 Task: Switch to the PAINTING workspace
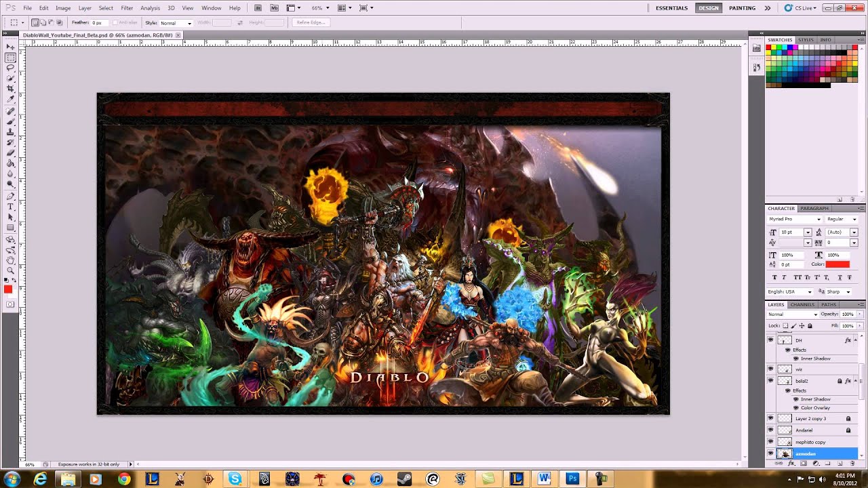[x=742, y=8]
